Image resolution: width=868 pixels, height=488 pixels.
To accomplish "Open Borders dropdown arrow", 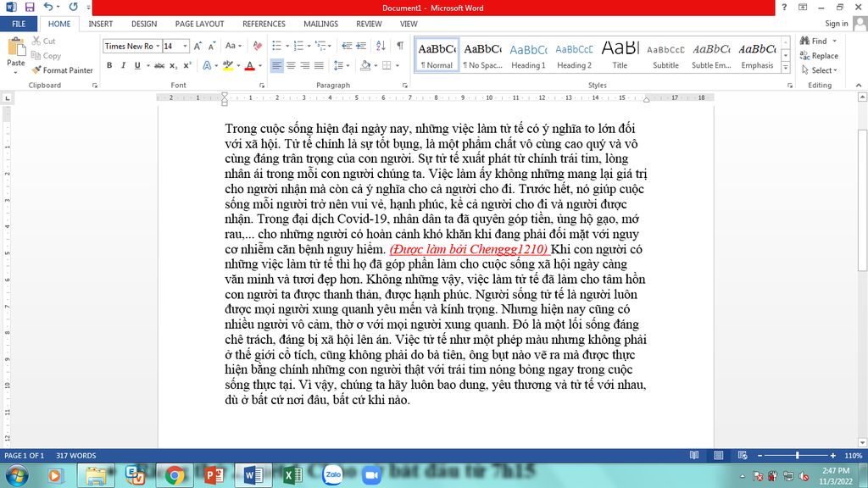I will (397, 66).
